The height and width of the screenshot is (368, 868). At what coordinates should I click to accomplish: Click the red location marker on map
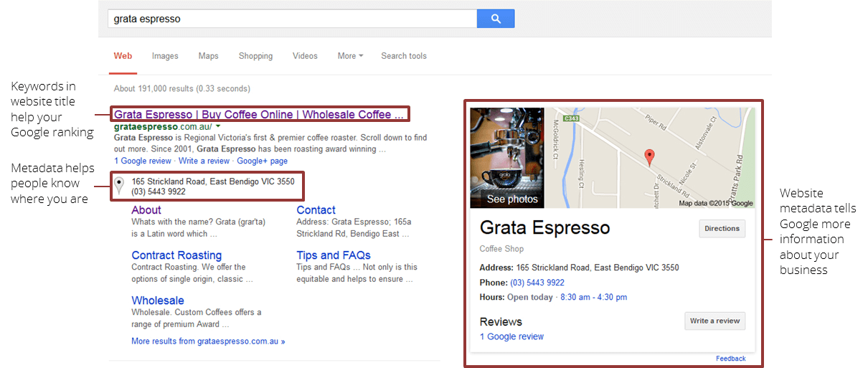coord(649,157)
